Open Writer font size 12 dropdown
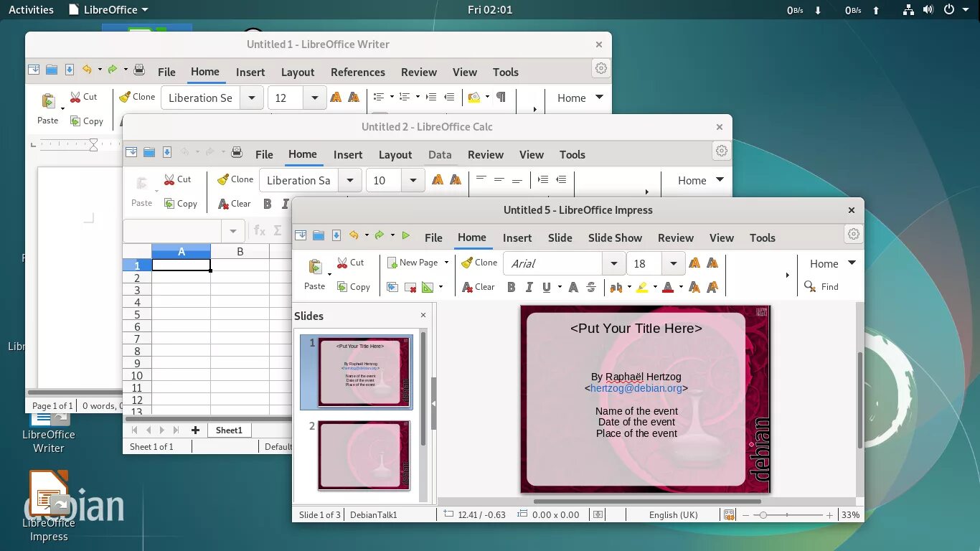The width and height of the screenshot is (980, 551). click(x=315, y=98)
